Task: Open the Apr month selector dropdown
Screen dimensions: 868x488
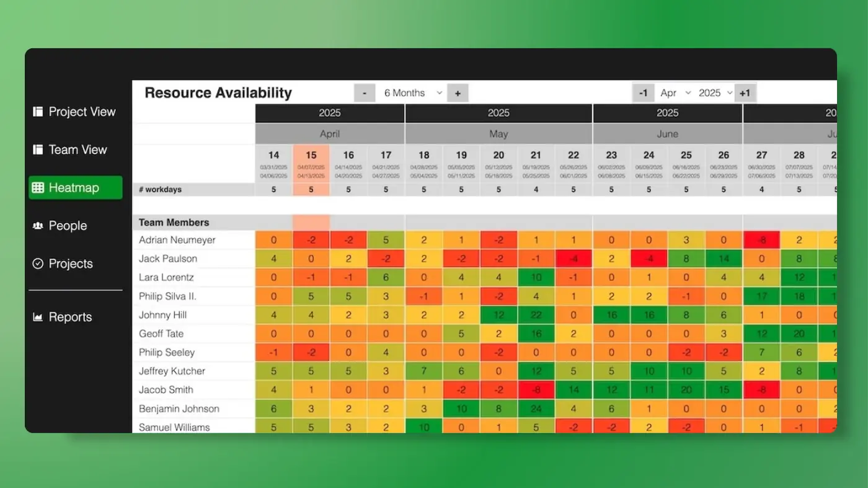Action: pos(675,92)
